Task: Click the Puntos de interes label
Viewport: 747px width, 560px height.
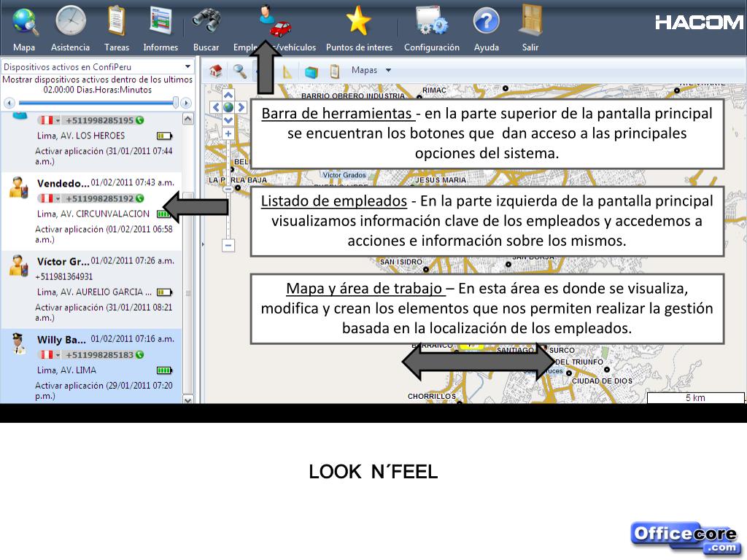Action: [359, 47]
